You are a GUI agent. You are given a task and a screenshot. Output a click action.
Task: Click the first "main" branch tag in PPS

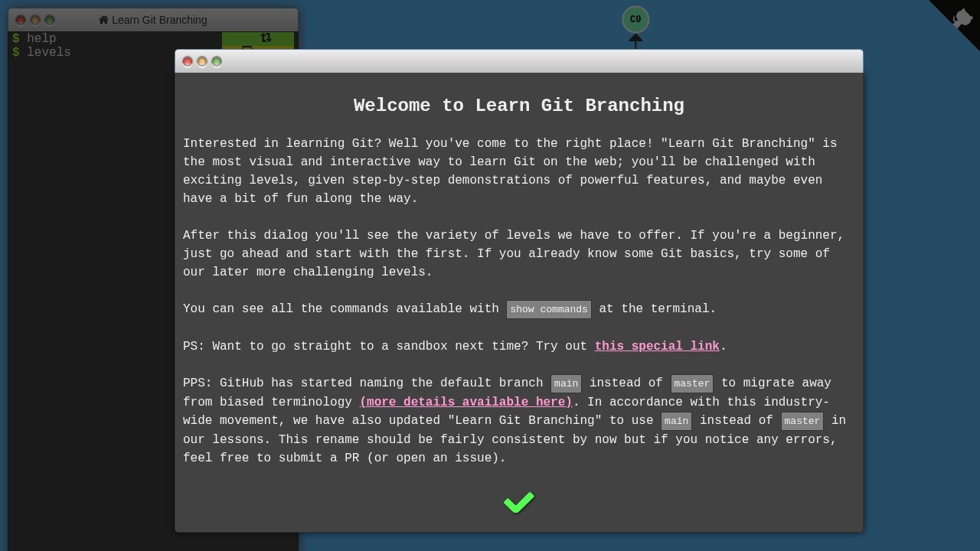tap(566, 383)
